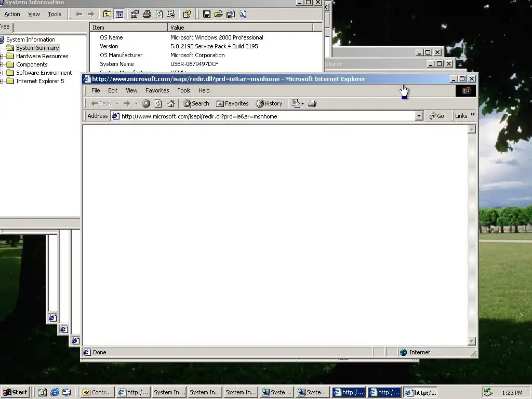
Task: Click inside the Address URL field
Action: [263, 116]
